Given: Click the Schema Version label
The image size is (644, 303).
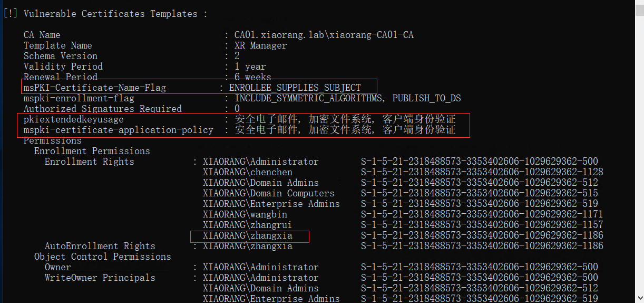Looking at the screenshot, I should pos(60,56).
